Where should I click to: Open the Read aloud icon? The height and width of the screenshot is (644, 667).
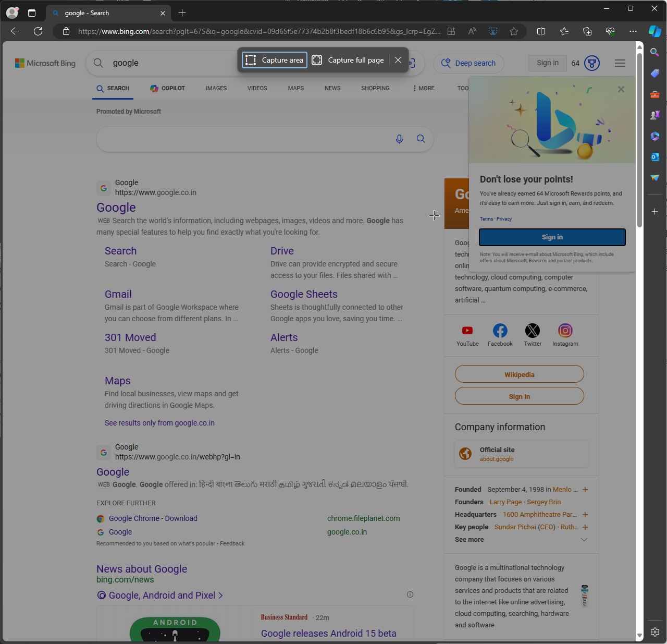[472, 31]
